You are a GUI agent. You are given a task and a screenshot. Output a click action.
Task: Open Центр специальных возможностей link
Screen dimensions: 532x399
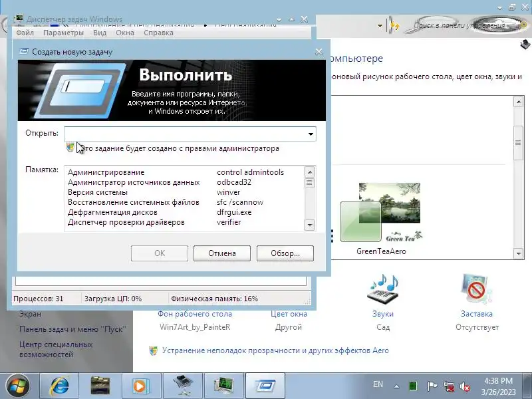56,350
